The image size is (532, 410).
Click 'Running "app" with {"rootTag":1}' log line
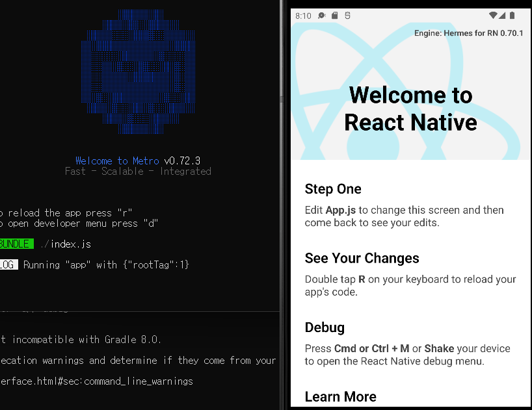(x=106, y=264)
